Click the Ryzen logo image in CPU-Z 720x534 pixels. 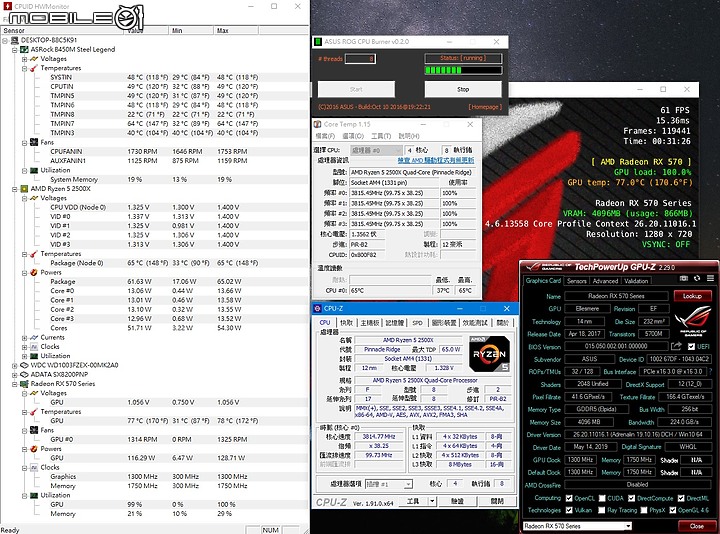[x=489, y=354]
